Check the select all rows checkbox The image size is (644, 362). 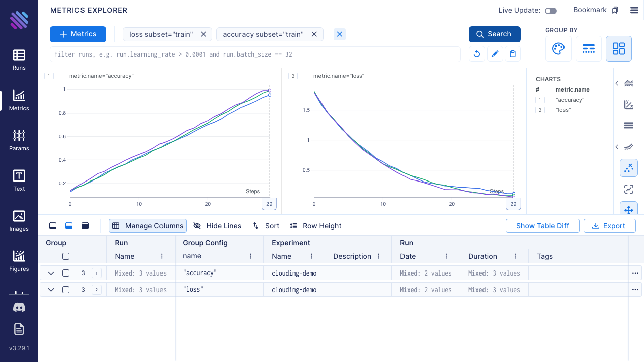coord(66,256)
